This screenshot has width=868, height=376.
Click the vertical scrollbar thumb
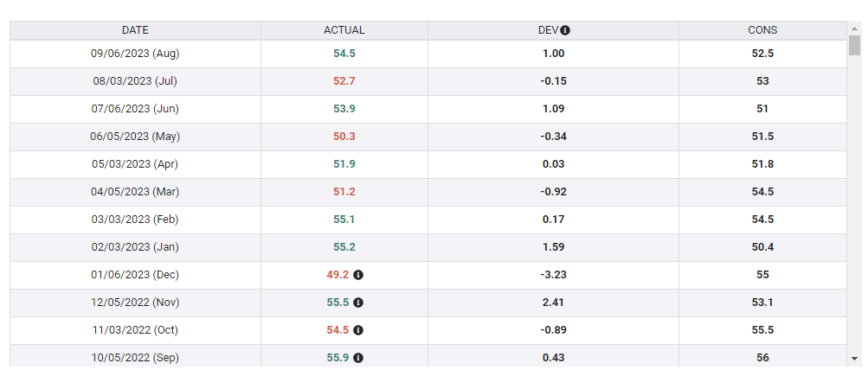point(855,45)
